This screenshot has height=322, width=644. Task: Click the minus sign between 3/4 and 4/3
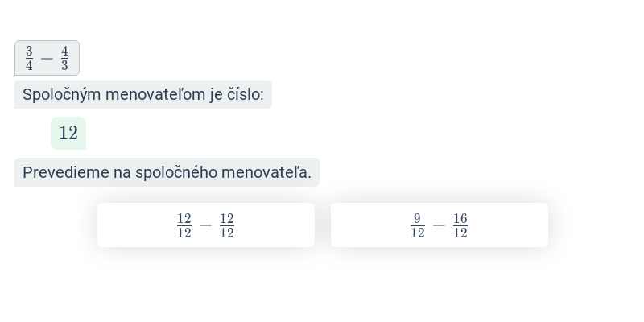coord(47,59)
